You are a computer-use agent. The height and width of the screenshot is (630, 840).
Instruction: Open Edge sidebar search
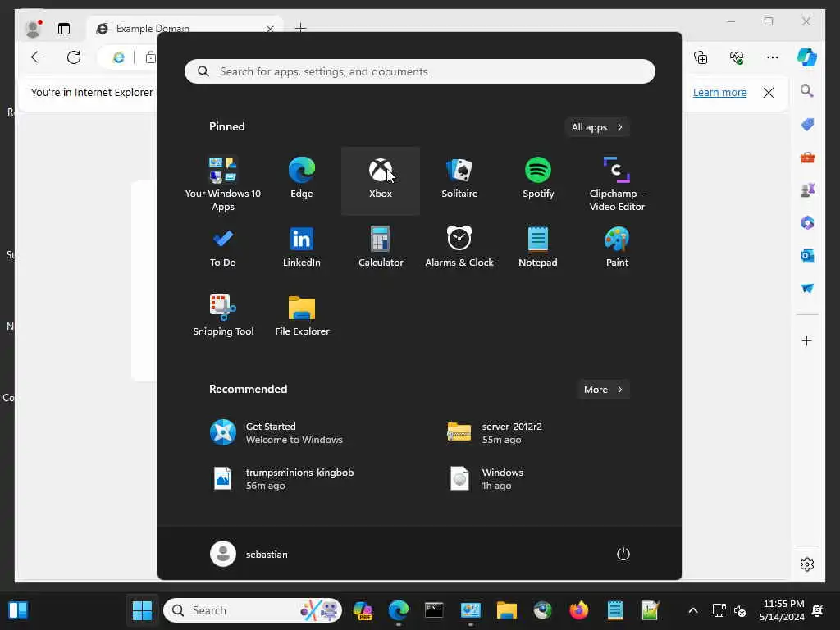click(807, 91)
